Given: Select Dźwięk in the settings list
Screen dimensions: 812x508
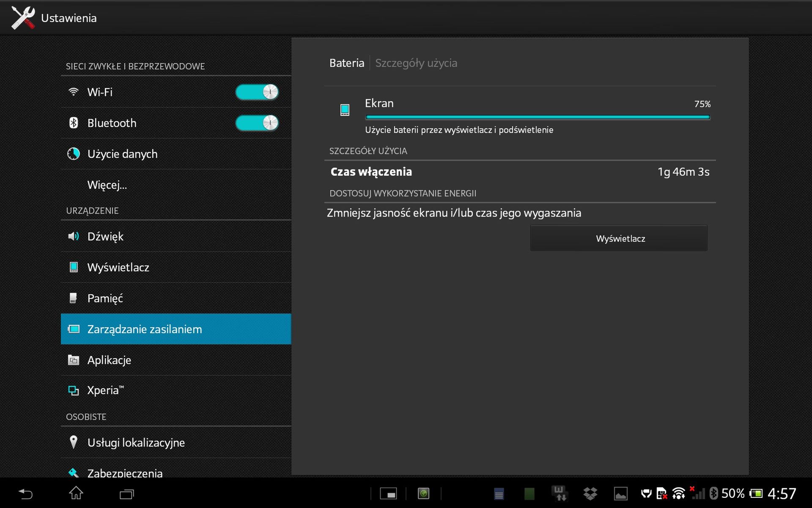Looking at the screenshot, I should point(105,236).
